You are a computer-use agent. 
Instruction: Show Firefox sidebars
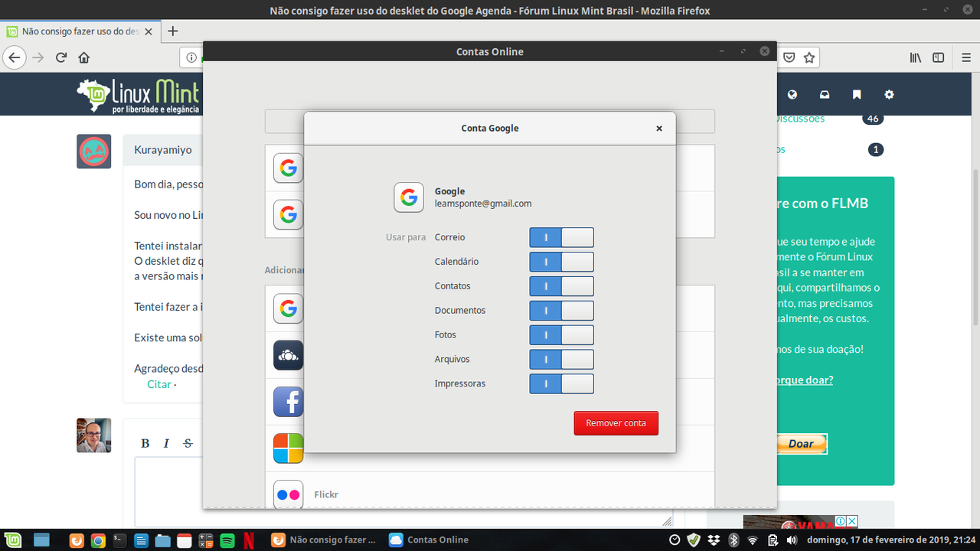(938, 57)
